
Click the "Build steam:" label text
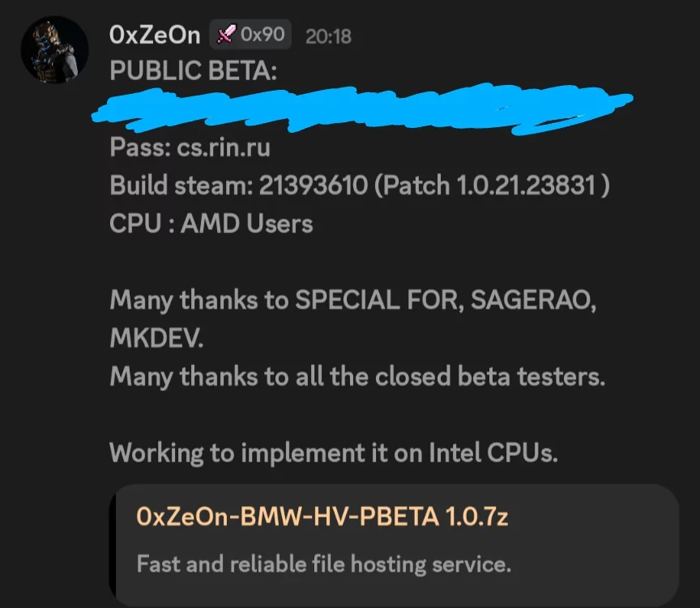pyautogui.click(x=181, y=185)
